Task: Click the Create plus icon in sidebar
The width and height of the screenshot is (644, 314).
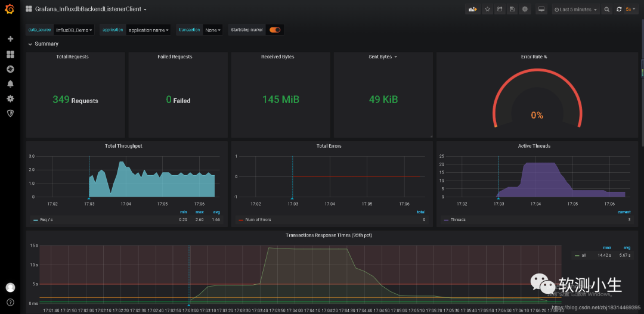Action: [x=10, y=39]
